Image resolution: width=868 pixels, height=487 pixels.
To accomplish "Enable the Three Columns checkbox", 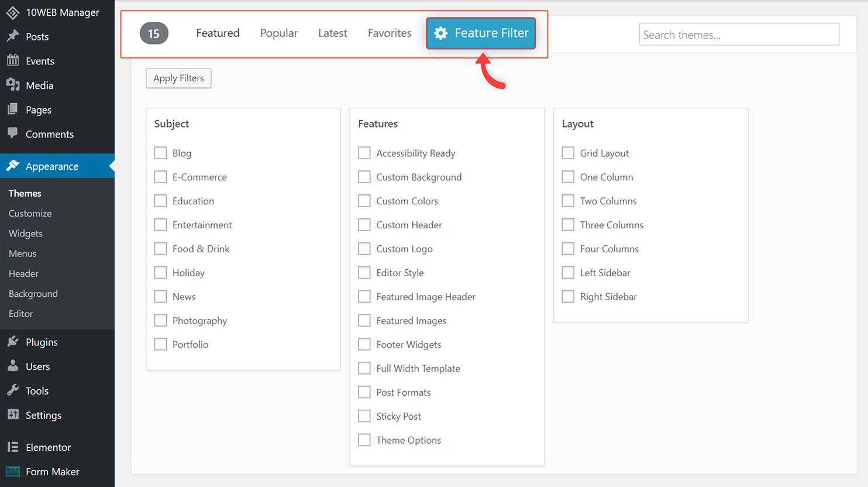I will [x=568, y=225].
